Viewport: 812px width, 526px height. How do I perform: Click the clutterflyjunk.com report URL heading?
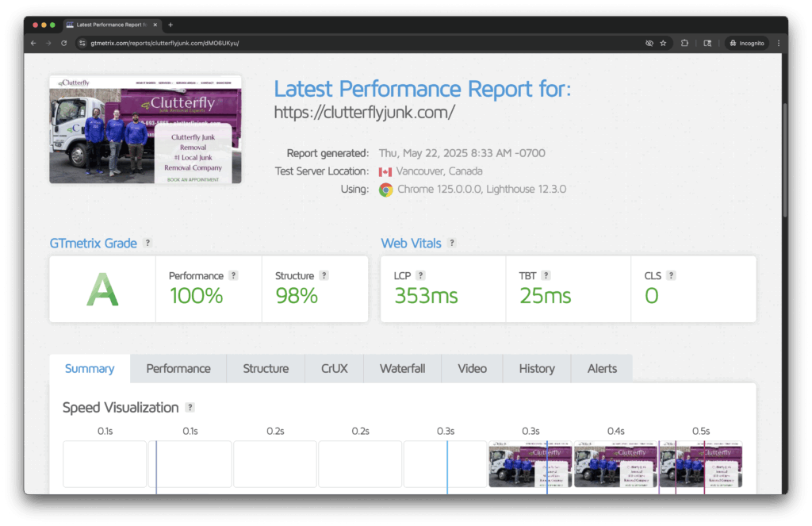pos(365,113)
